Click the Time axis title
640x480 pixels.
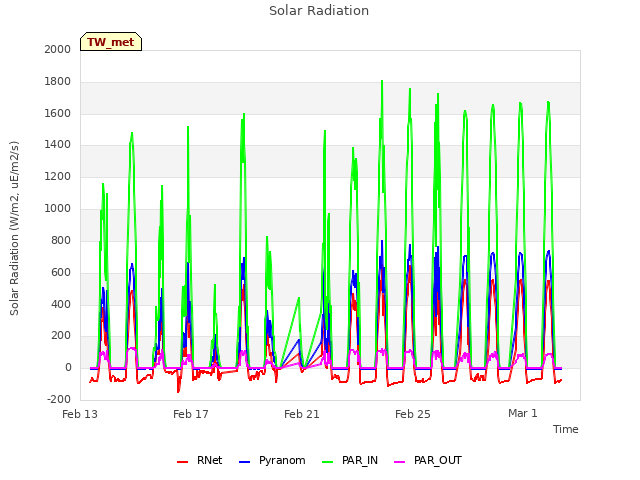click(566, 429)
